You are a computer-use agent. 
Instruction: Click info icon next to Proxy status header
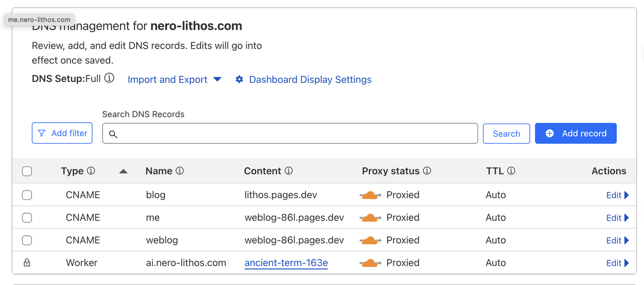[x=427, y=171]
